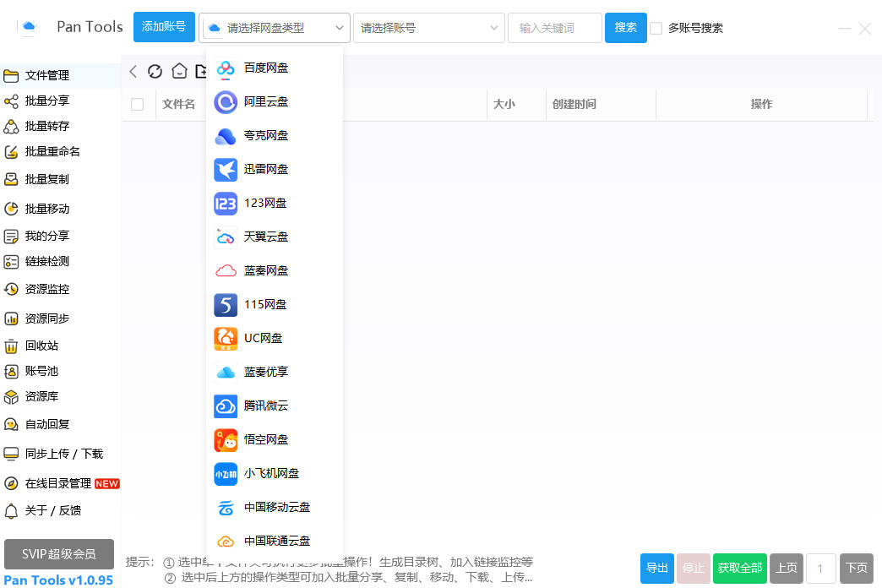The width and height of the screenshot is (882, 588).
Task: Open 同步上传 / 下载 from the sidebar
Action: coord(58,453)
